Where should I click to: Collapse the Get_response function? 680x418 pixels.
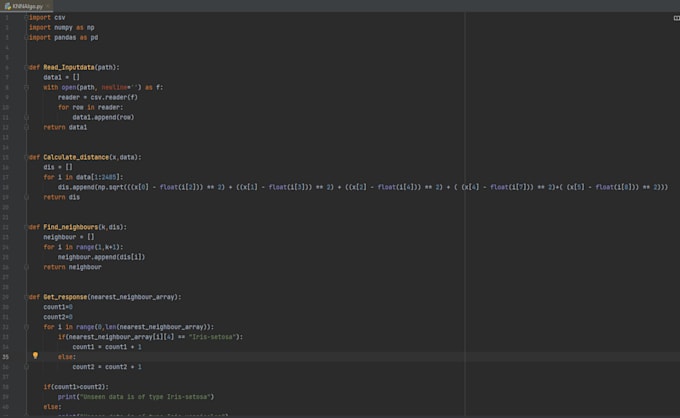click(26, 297)
